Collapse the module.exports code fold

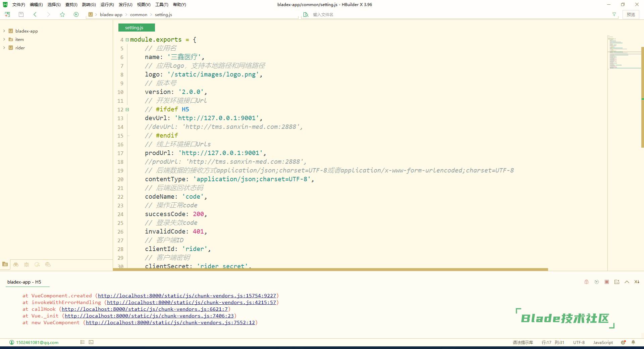pyautogui.click(x=127, y=40)
